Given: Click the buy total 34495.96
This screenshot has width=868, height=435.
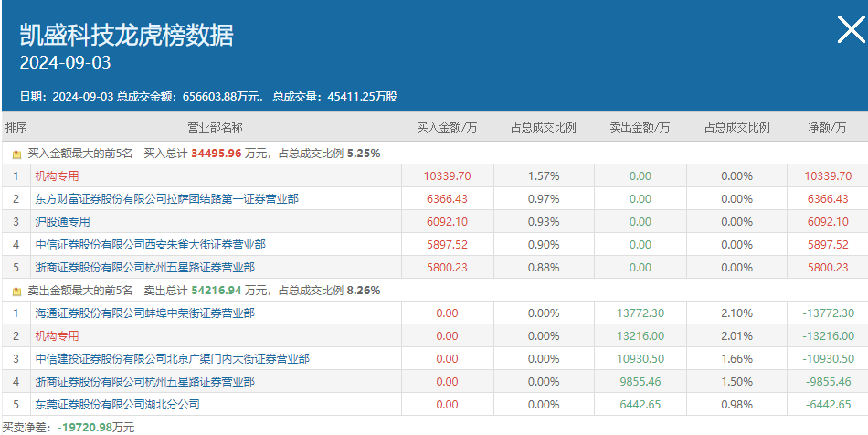Looking at the screenshot, I should [x=217, y=154].
